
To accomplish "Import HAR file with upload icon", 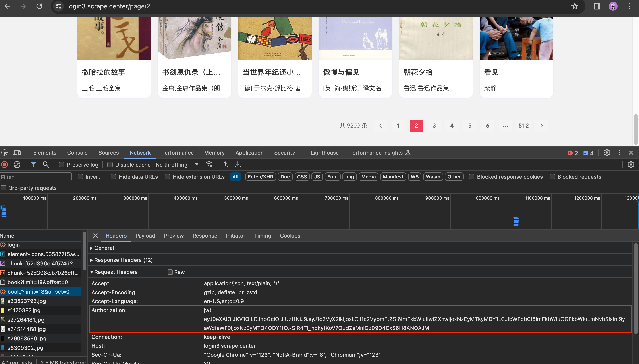I will [x=225, y=165].
